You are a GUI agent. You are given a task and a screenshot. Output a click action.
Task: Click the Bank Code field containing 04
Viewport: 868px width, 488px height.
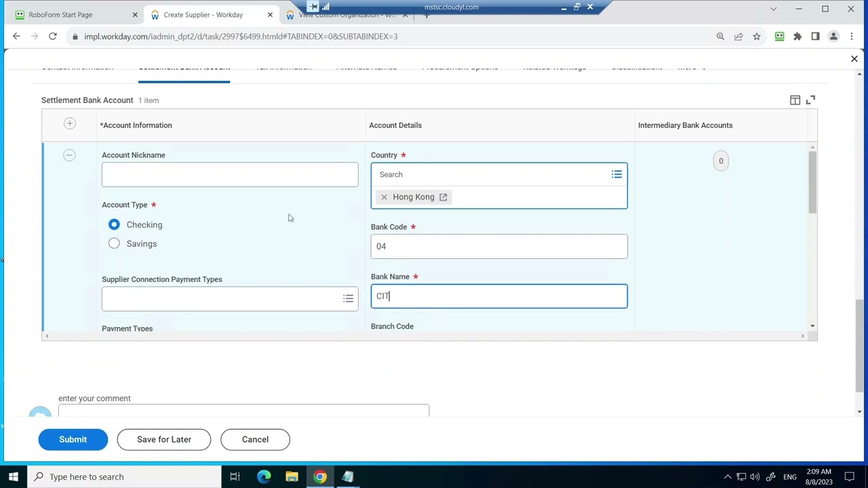[499, 247]
